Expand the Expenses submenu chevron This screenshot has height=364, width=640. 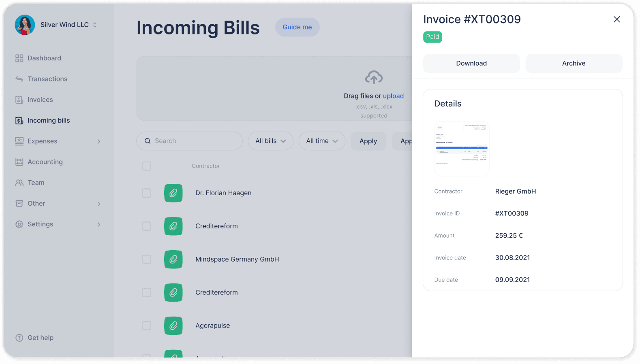[x=99, y=141]
